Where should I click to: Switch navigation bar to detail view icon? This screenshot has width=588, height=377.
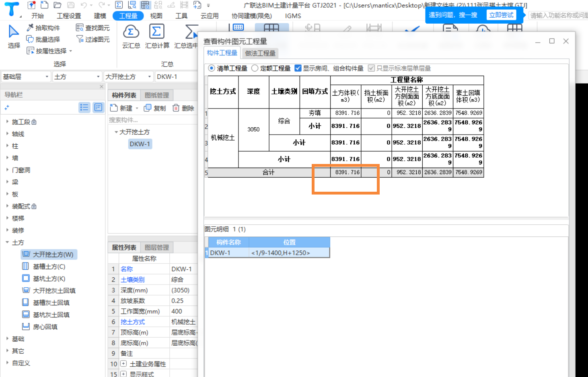[x=98, y=107]
